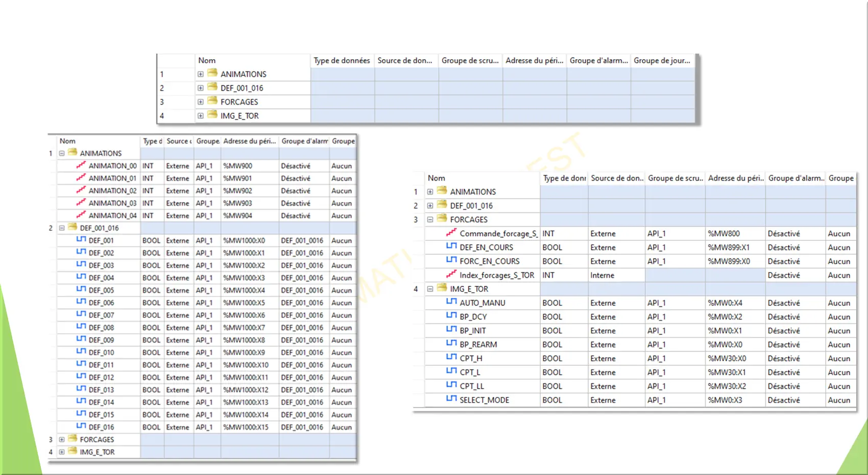Click the BP_DCY boolean tag icon
Image resolution: width=868 pixels, height=475 pixels.
point(451,316)
